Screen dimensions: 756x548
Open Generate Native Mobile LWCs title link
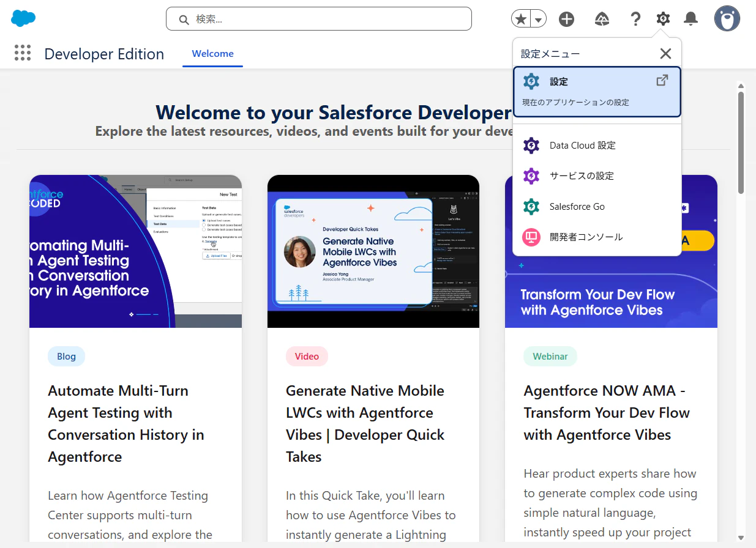tap(365, 424)
